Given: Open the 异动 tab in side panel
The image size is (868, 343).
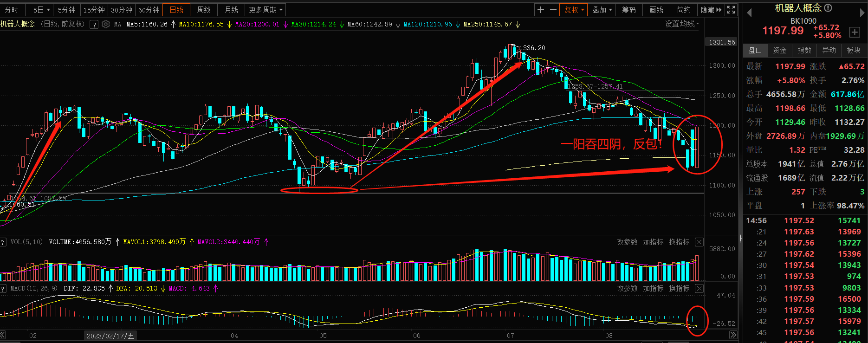Looking at the screenshot, I should 829,51.
